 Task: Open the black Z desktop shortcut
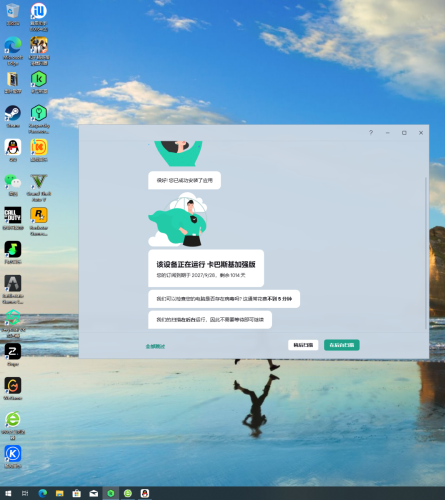[13, 355]
